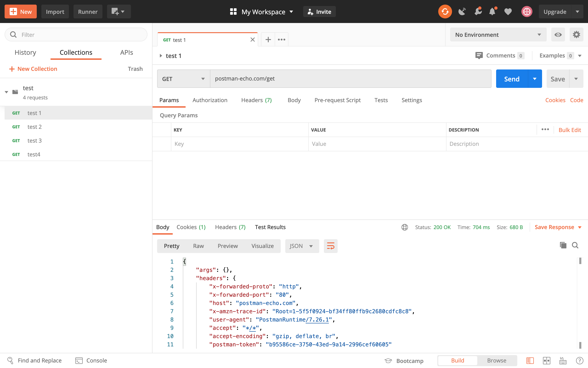This screenshot has width=588, height=368.
Task: Expand the test 1 request details triangle
Action: pos(161,56)
